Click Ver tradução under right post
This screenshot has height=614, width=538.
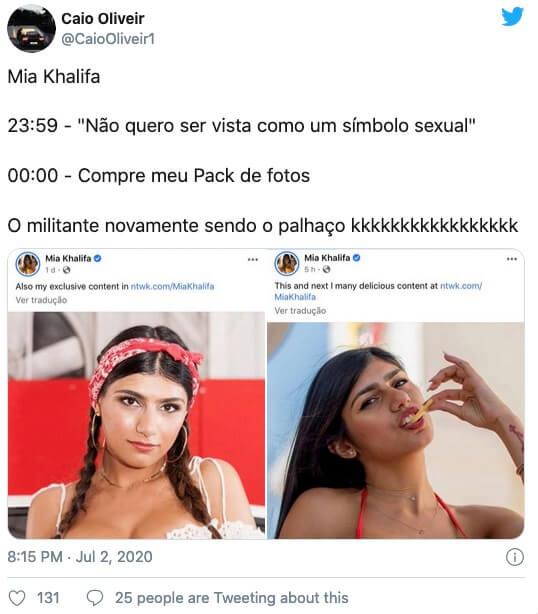(300, 311)
